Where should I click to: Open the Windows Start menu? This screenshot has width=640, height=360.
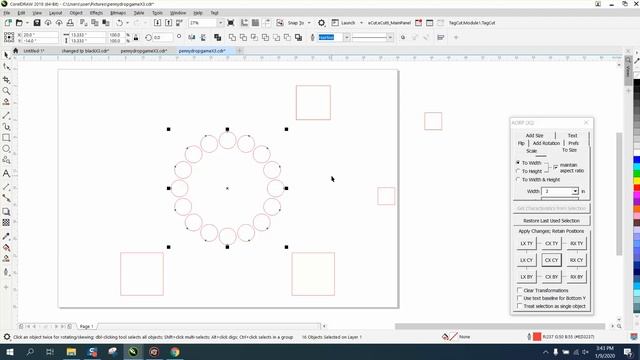click(9, 351)
